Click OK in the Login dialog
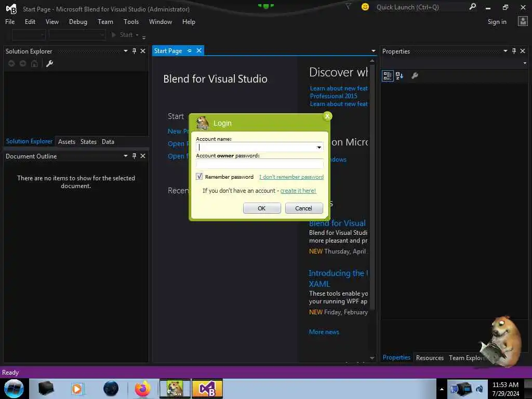 tap(262, 208)
